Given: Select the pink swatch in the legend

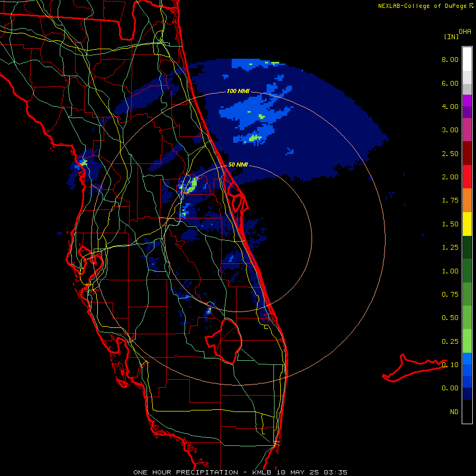Looking at the screenshot, I should tap(467, 130).
